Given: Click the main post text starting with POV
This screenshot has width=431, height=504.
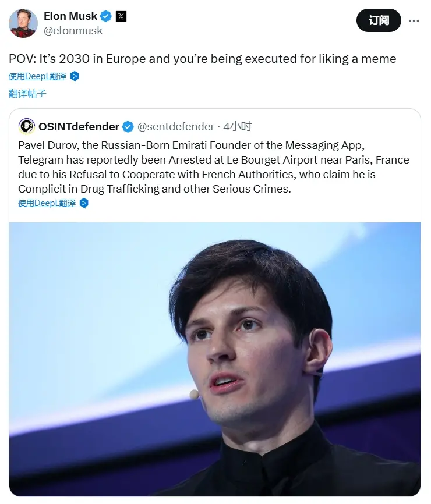Looking at the screenshot, I should click(x=202, y=59).
